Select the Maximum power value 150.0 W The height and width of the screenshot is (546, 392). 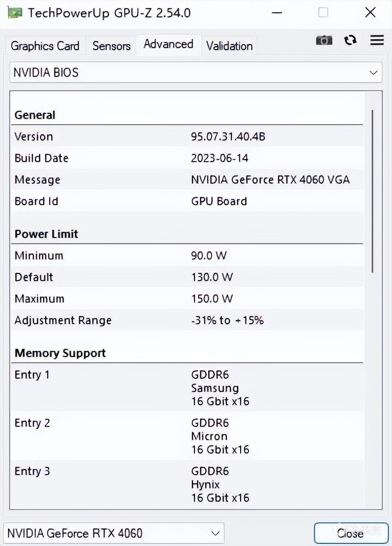[x=212, y=299]
